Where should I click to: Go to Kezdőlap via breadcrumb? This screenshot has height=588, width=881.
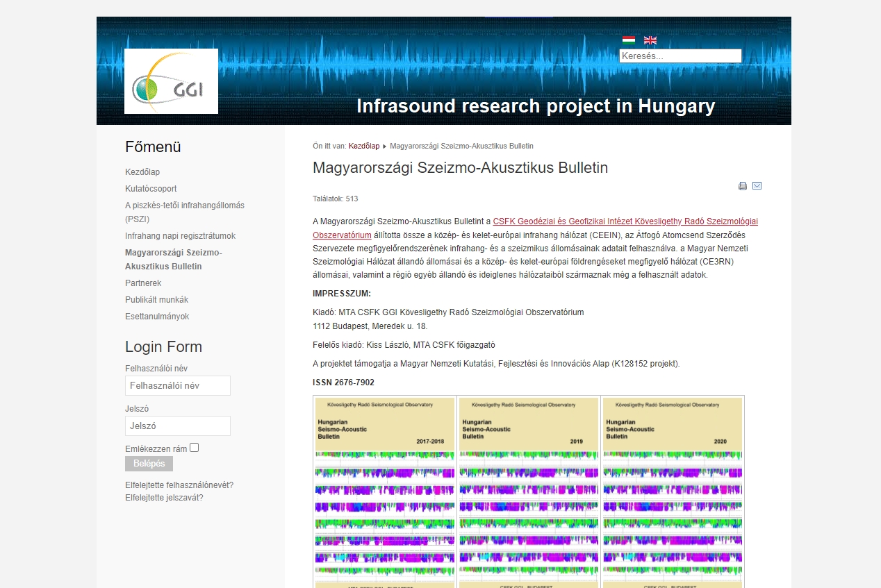[364, 146]
